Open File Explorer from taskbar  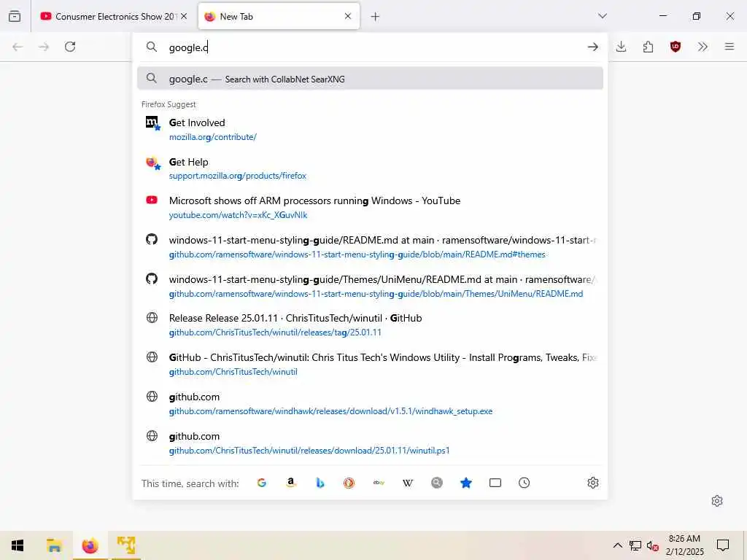54,545
